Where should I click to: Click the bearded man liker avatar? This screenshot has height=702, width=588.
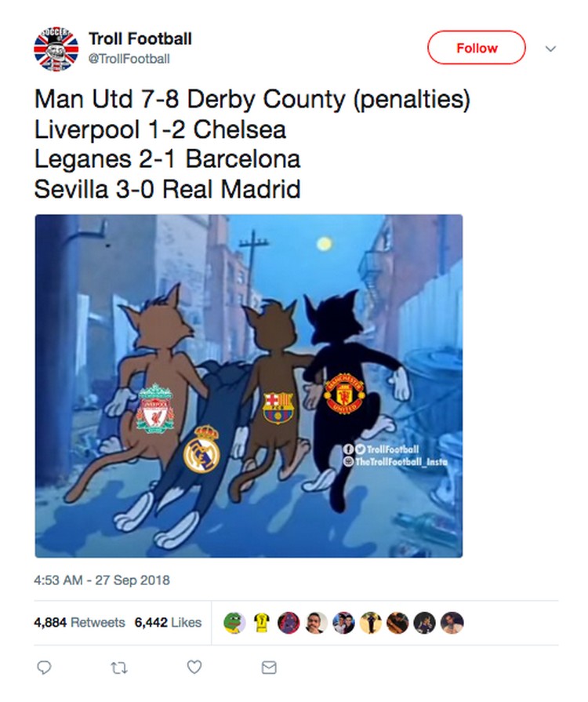pyautogui.click(x=316, y=622)
